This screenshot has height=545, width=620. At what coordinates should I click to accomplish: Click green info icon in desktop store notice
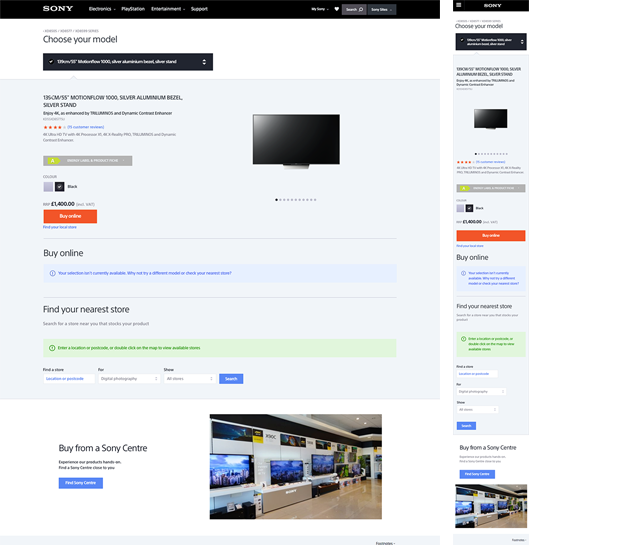pyautogui.click(x=52, y=348)
